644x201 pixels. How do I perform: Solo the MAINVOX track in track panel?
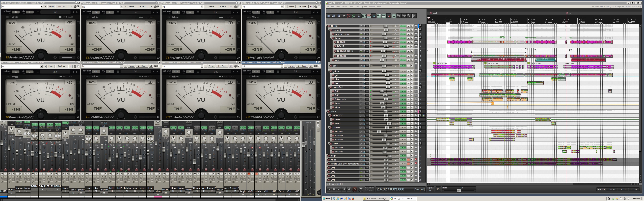pos(412,115)
